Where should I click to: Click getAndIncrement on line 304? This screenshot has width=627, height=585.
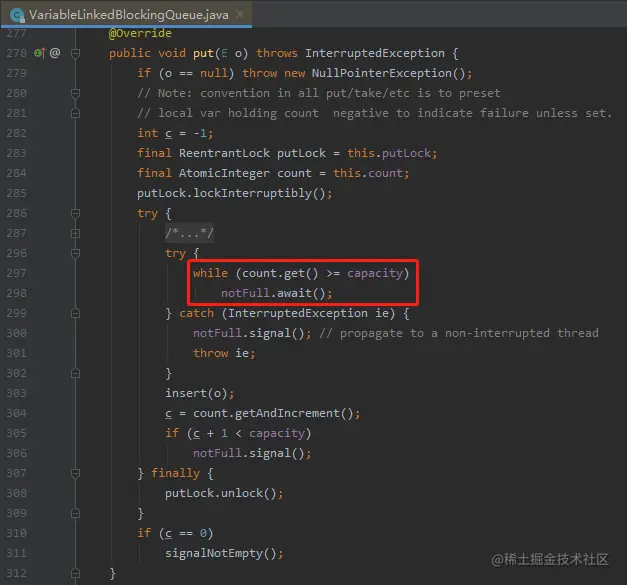287,413
